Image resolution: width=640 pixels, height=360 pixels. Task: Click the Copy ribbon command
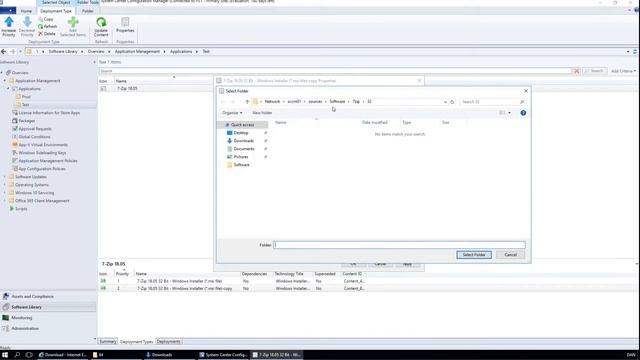[x=46, y=19]
